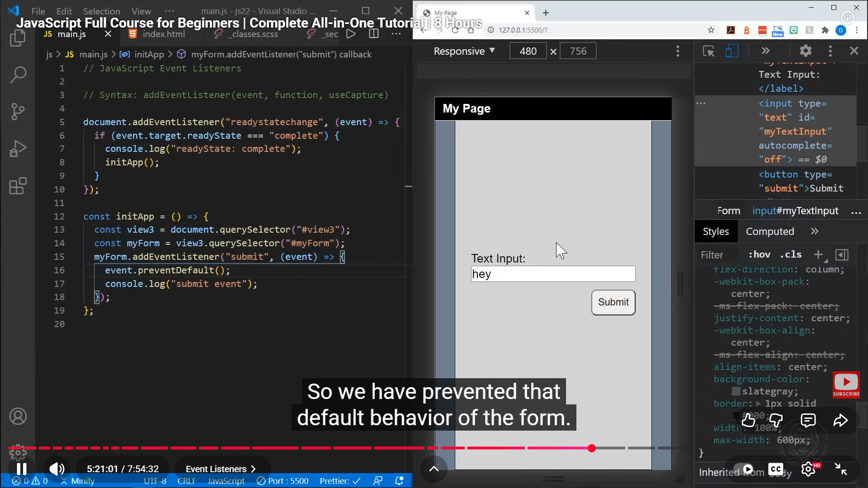Viewport: 868px width, 488px height.
Task: Open the Responsive device dropdown
Action: pyautogui.click(x=464, y=51)
